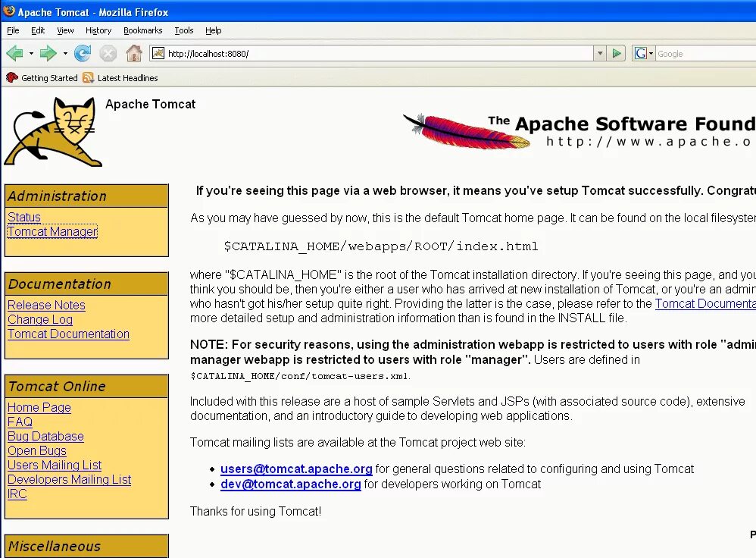Open the History menu
This screenshot has width=756, height=558.
(x=98, y=30)
